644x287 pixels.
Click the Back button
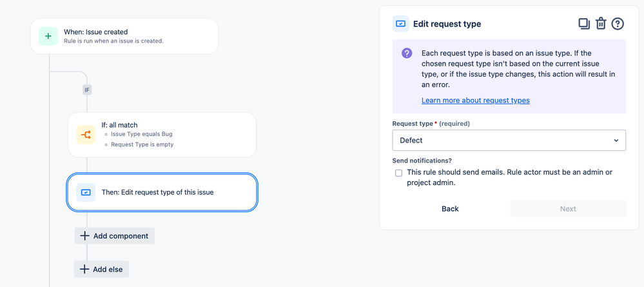point(450,208)
